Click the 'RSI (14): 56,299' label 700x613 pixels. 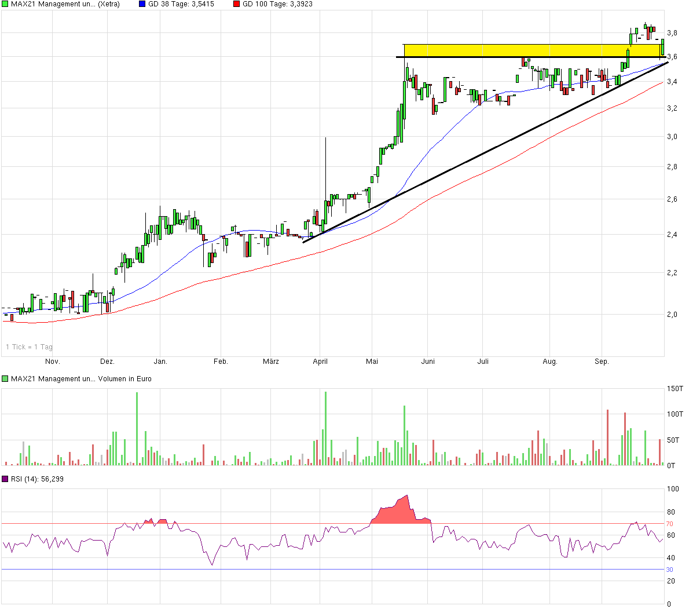(38, 479)
